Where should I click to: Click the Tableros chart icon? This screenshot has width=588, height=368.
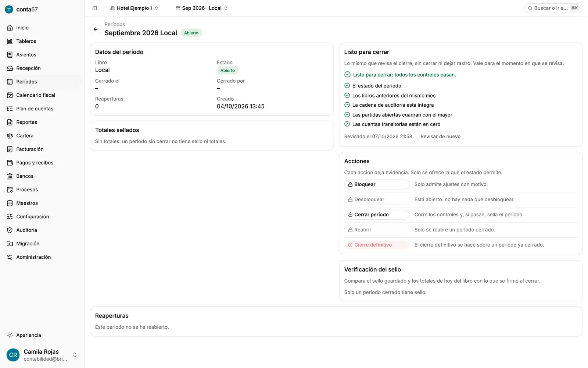pyautogui.click(x=10, y=41)
